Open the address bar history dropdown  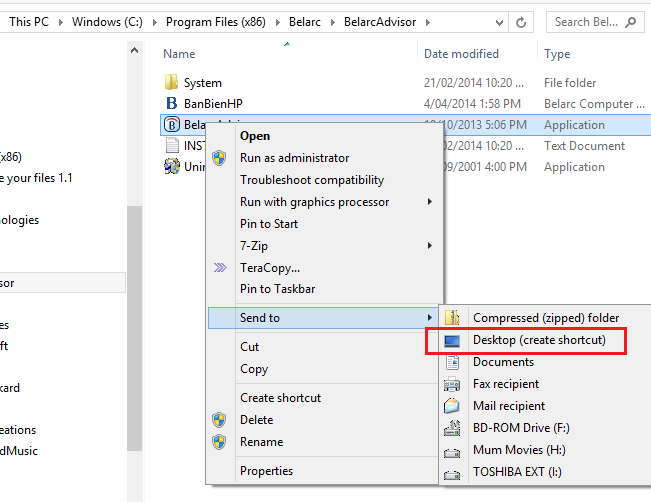click(499, 22)
